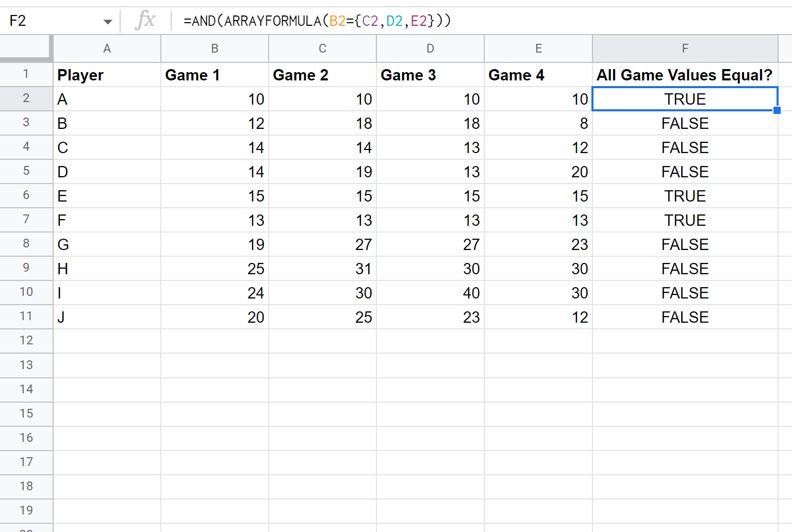Click Game 1 value 25 for player H
792x532 pixels.
click(x=215, y=269)
